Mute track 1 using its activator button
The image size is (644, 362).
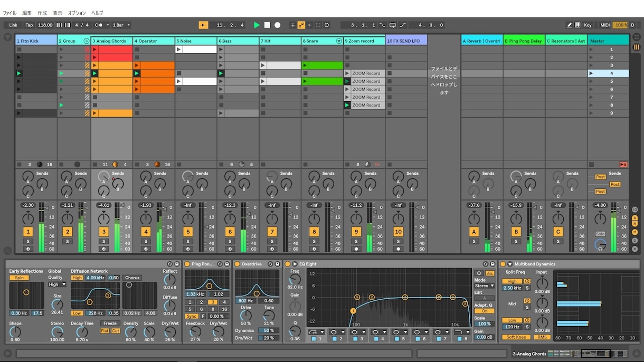point(28,232)
